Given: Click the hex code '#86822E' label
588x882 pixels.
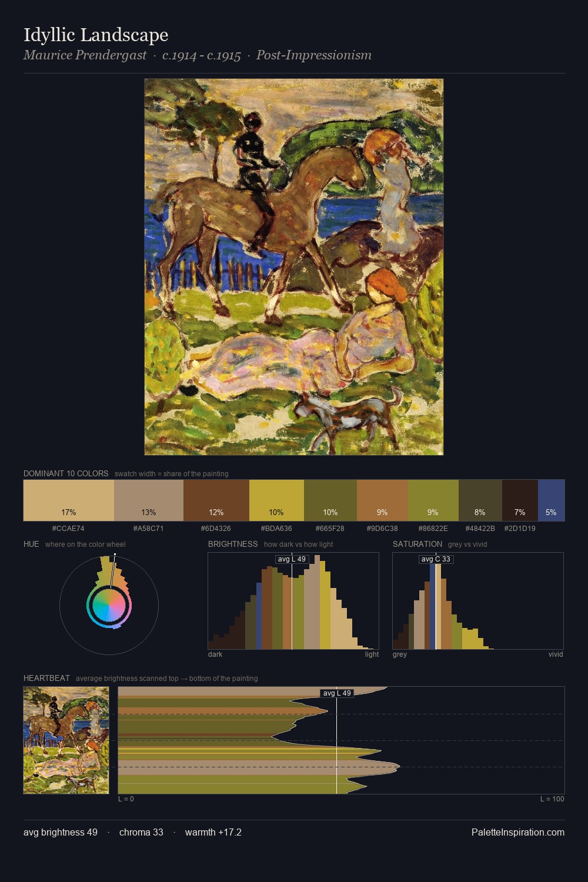Looking at the screenshot, I should [x=433, y=529].
